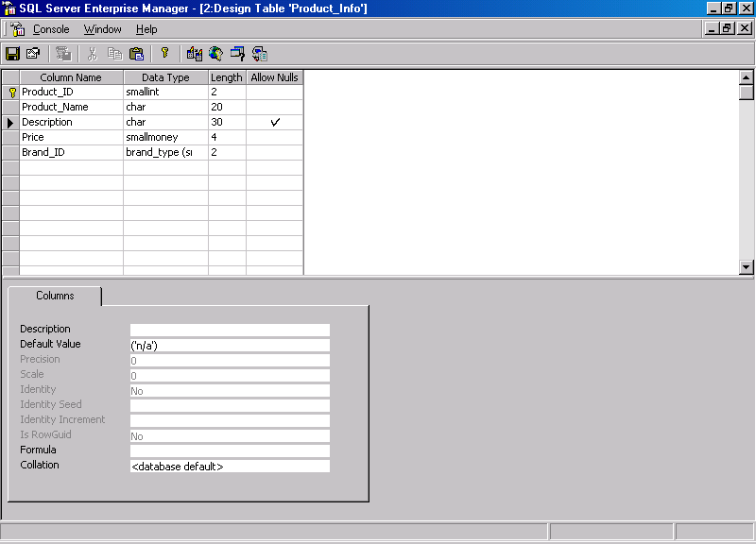Click Length cell 30 for Description
Screen dimensions: 756x544
click(227, 122)
